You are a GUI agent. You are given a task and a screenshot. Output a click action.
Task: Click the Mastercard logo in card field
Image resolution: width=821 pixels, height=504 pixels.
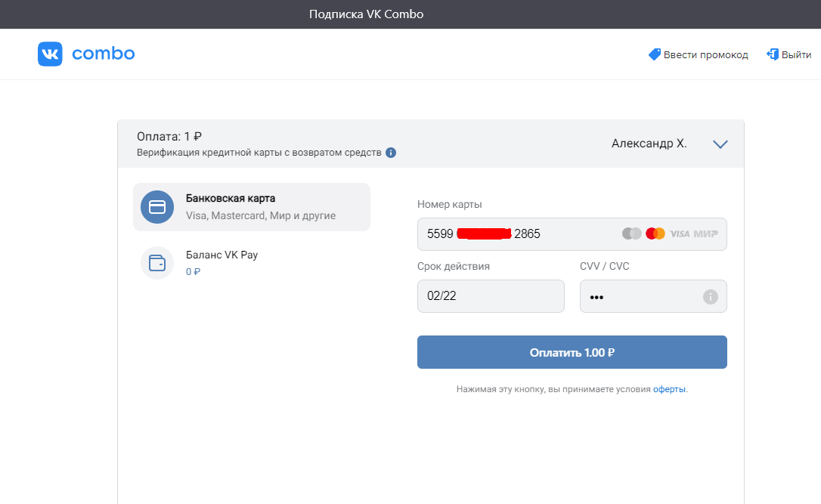click(x=655, y=233)
